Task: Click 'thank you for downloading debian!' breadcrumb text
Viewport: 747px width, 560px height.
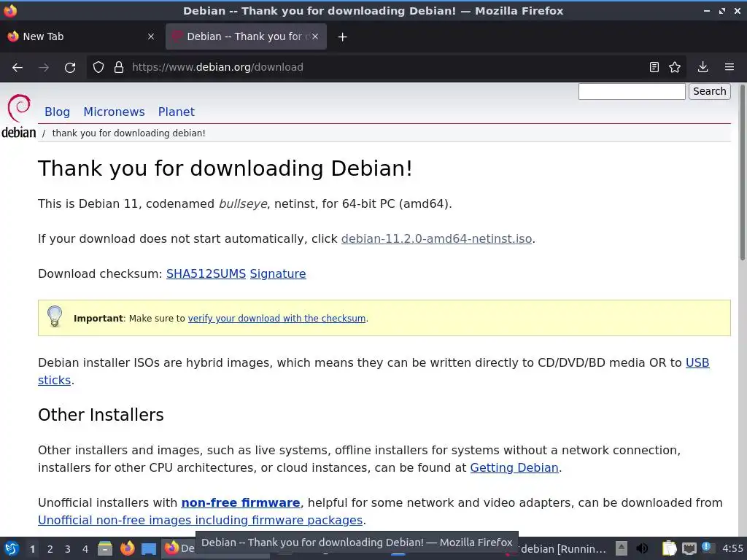Action: tap(128, 133)
